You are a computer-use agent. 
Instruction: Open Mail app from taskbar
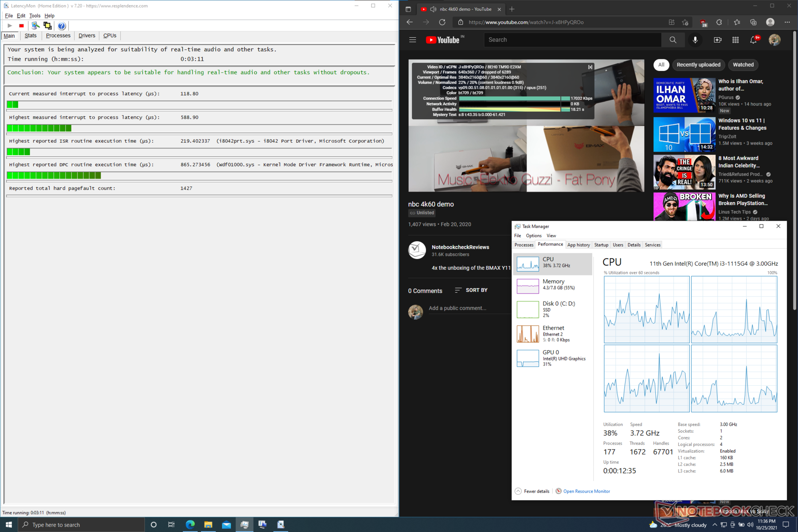tap(226, 524)
